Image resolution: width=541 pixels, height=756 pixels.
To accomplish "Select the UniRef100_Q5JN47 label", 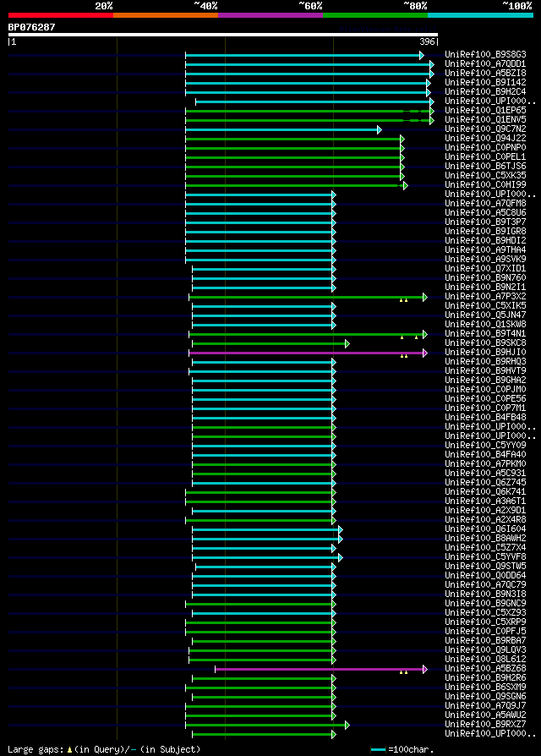I will coord(485,315).
